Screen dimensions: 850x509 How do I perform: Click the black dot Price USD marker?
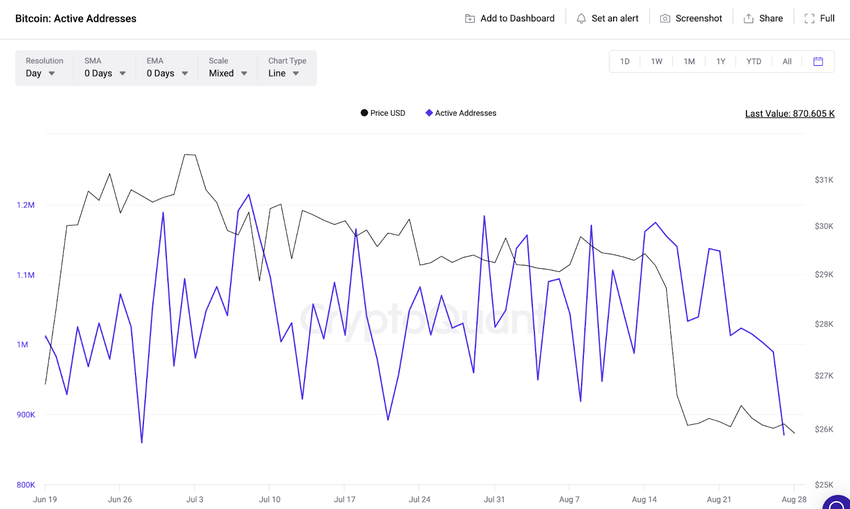pyautogui.click(x=364, y=113)
